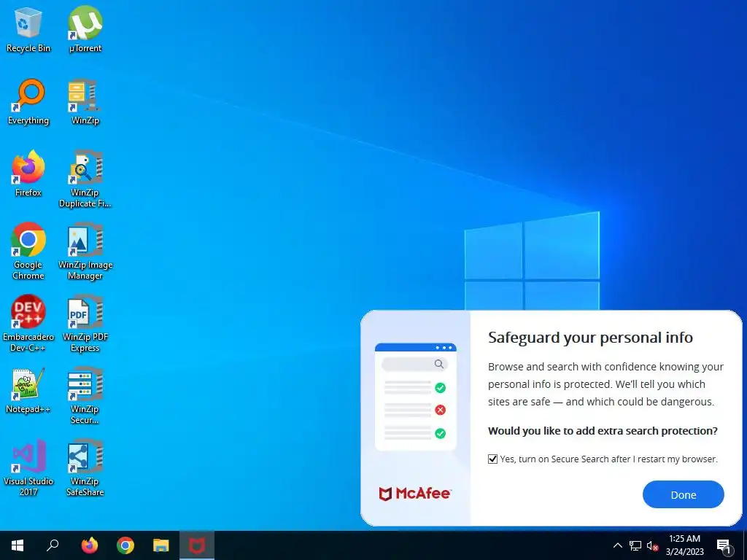Select the WinZip Duplicate File Finder shortcut
Screen dimensions: 747x560
pos(85,179)
